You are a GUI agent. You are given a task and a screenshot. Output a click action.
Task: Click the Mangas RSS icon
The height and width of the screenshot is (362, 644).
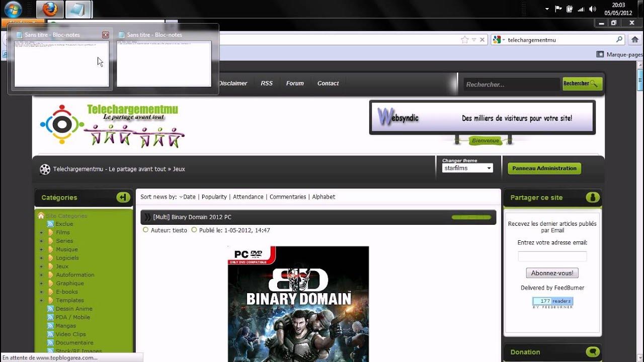pos(50,326)
